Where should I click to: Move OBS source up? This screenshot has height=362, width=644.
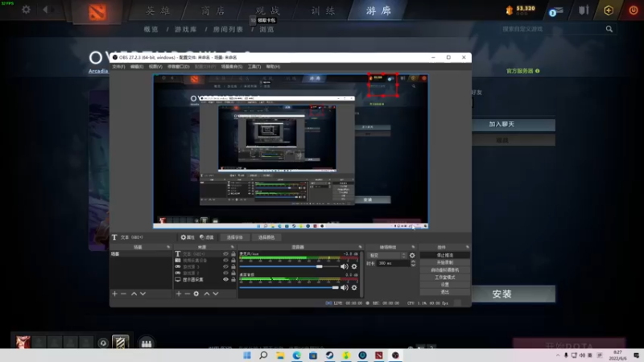tap(207, 294)
